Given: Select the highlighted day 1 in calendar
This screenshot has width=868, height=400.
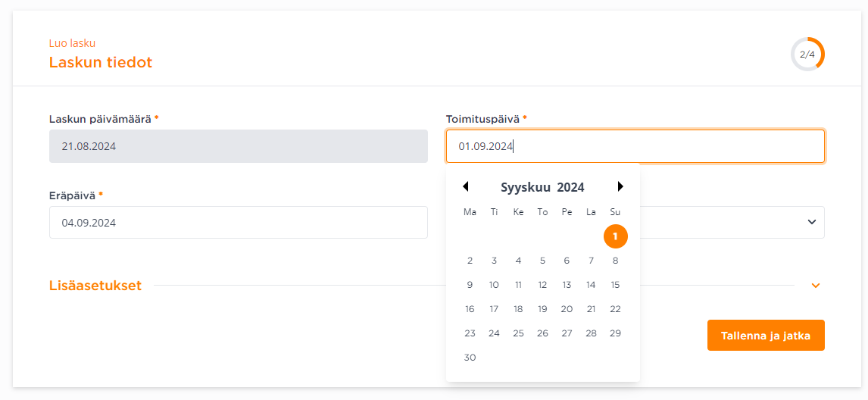Looking at the screenshot, I should (x=615, y=236).
